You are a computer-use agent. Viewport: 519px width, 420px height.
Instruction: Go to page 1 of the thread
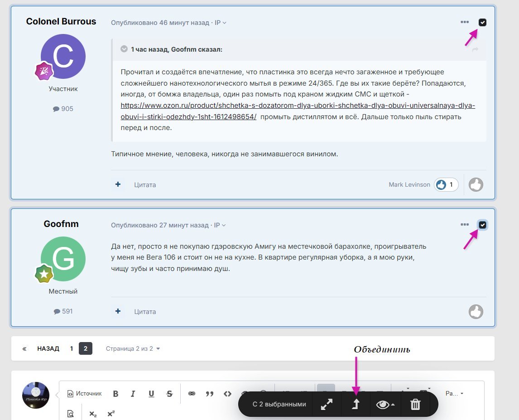71,349
